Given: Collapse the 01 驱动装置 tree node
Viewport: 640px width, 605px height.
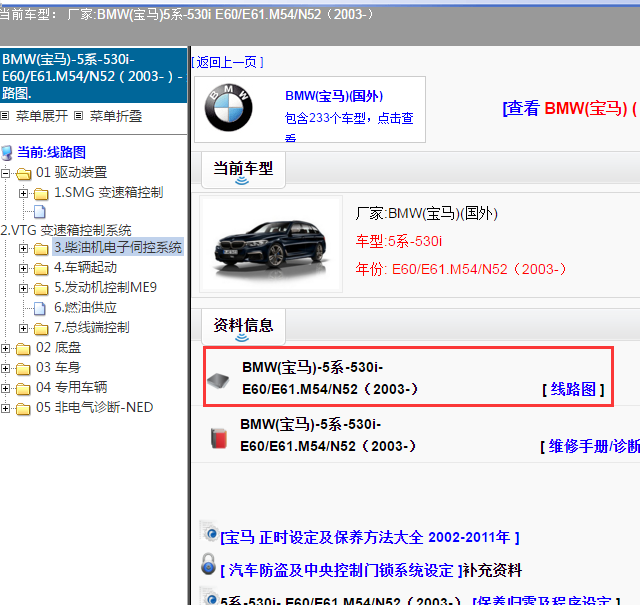Looking at the screenshot, I should click(x=5, y=173).
